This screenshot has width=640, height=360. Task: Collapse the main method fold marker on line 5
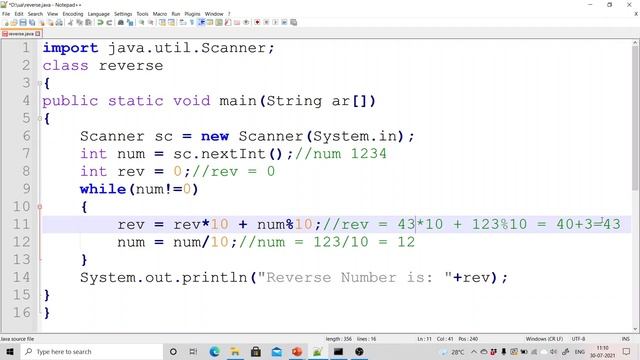(x=40, y=119)
